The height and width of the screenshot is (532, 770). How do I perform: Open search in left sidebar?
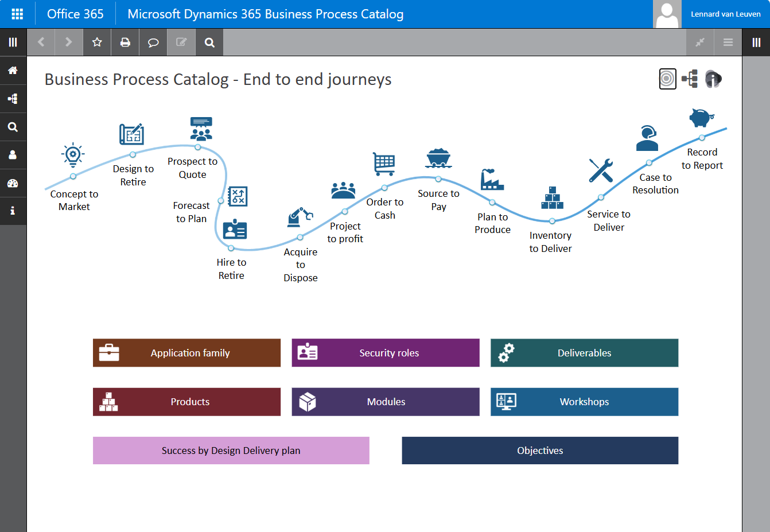pyautogui.click(x=13, y=127)
